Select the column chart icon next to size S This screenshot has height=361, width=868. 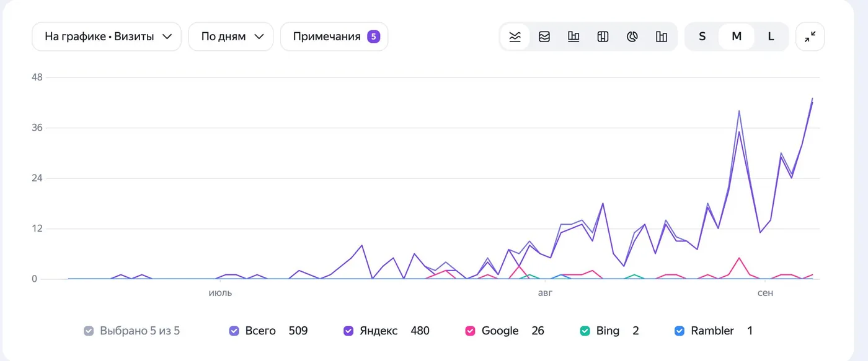[x=662, y=37]
